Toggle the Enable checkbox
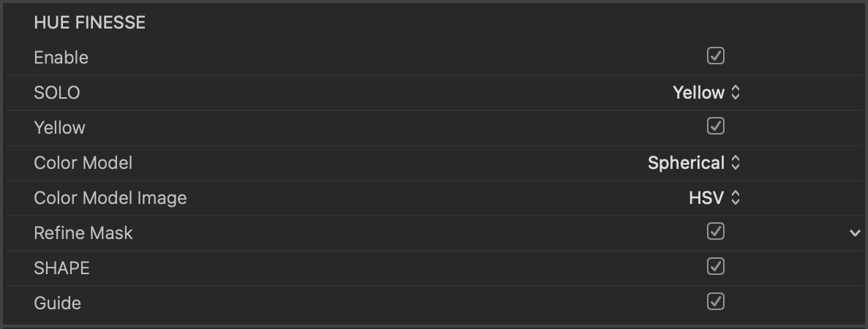Screen dimensions: 868x329 715,56
